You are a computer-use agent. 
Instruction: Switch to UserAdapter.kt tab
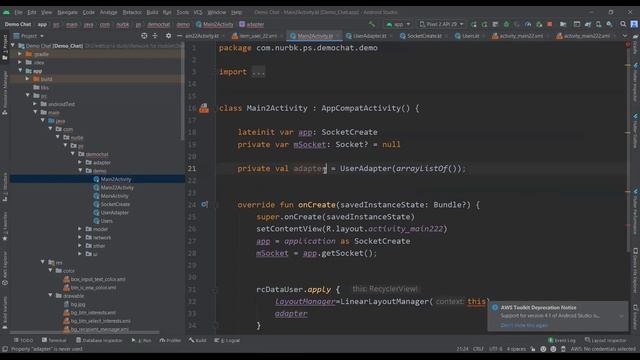(x=369, y=36)
